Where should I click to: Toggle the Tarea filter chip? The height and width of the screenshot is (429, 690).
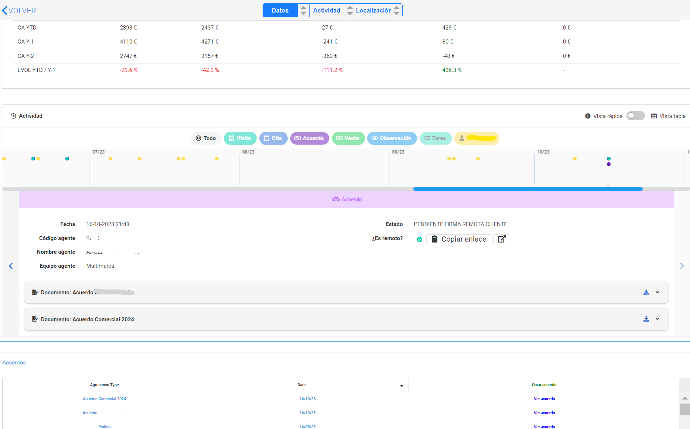click(436, 138)
